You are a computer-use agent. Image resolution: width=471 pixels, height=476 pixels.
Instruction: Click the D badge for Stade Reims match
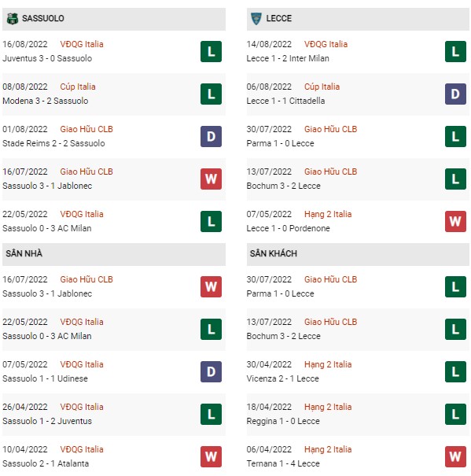pyautogui.click(x=211, y=136)
